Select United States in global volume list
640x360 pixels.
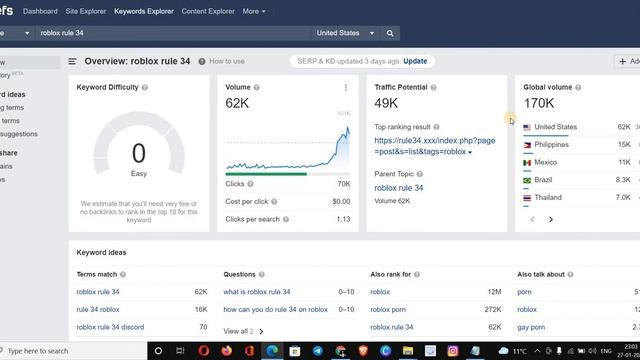(556, 127)
